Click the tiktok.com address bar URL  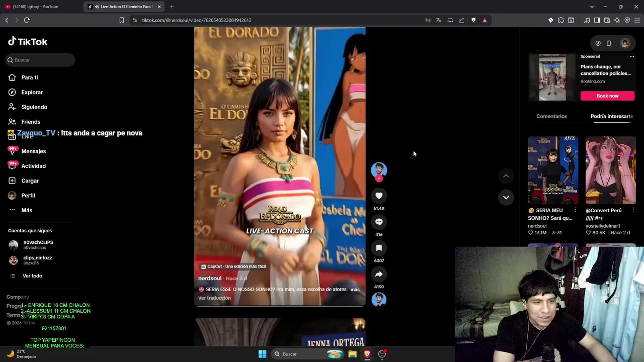pyautogui.click(x=197, y=20)
